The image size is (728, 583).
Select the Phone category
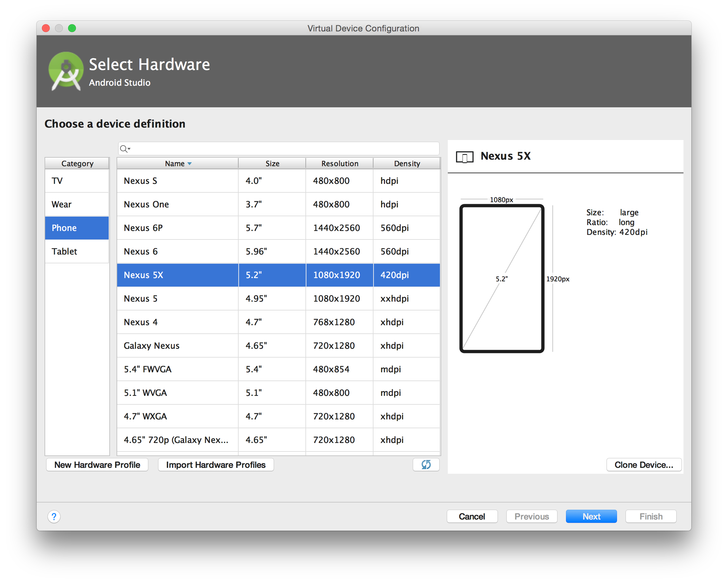coord(77,228)
